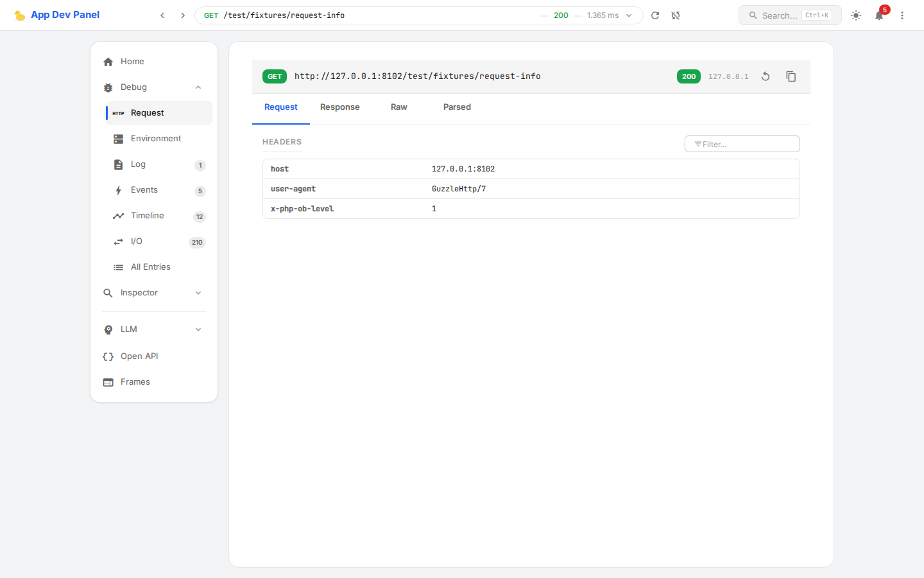Screen dimensions: 924x578
Task: Click the refresh icon in top bar
Action: (655, 15)
